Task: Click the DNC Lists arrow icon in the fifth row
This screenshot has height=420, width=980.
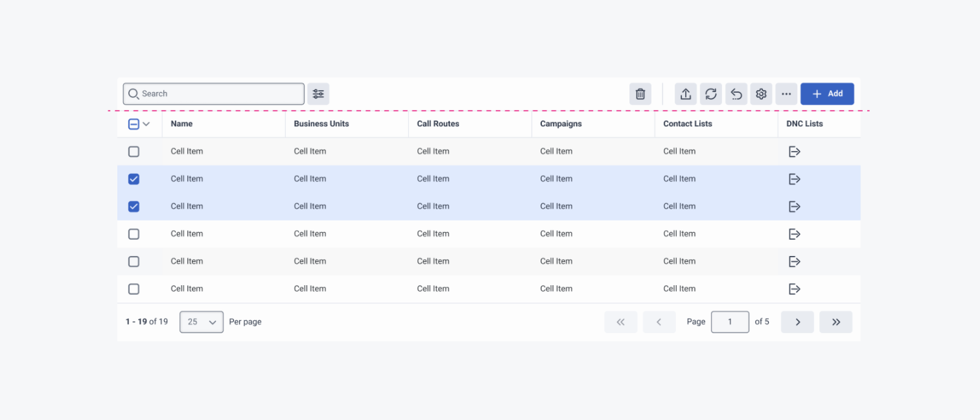Action: point(795,261)
